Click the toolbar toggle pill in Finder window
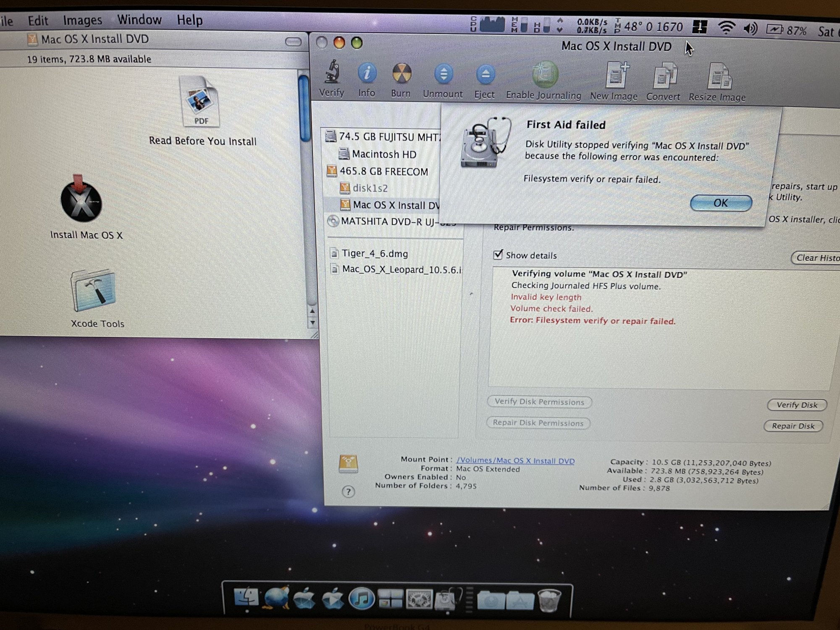 [x=293, y=42]
